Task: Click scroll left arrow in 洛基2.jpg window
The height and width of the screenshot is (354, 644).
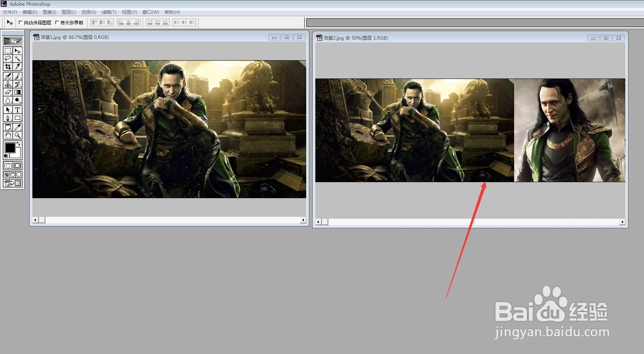Action: (x=318, y=222)
